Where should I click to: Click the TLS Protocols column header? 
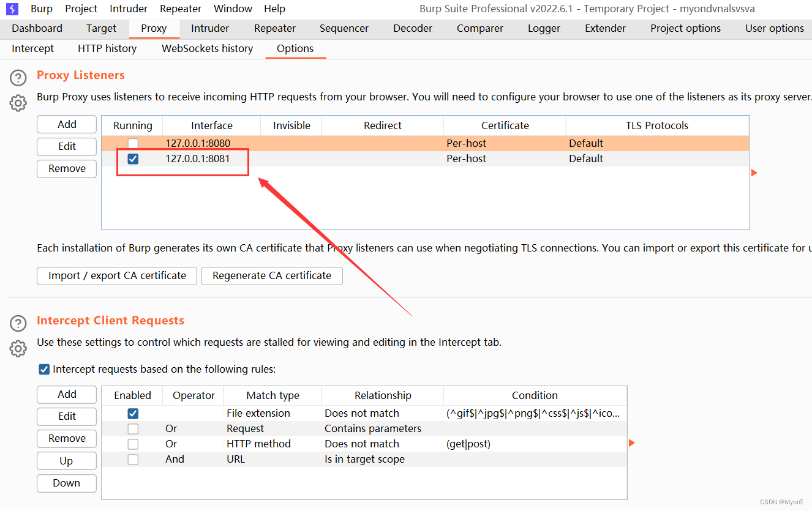657,125
